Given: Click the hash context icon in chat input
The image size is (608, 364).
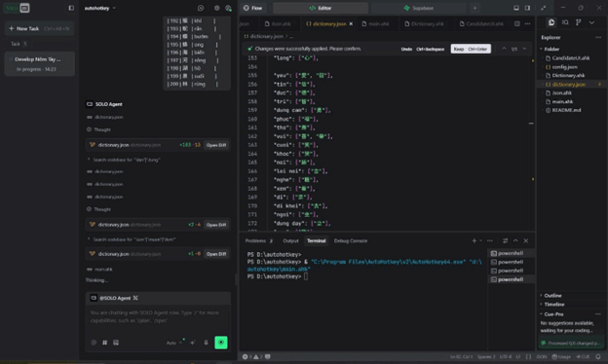Looking at the screenshot, I should click(104, 343).
